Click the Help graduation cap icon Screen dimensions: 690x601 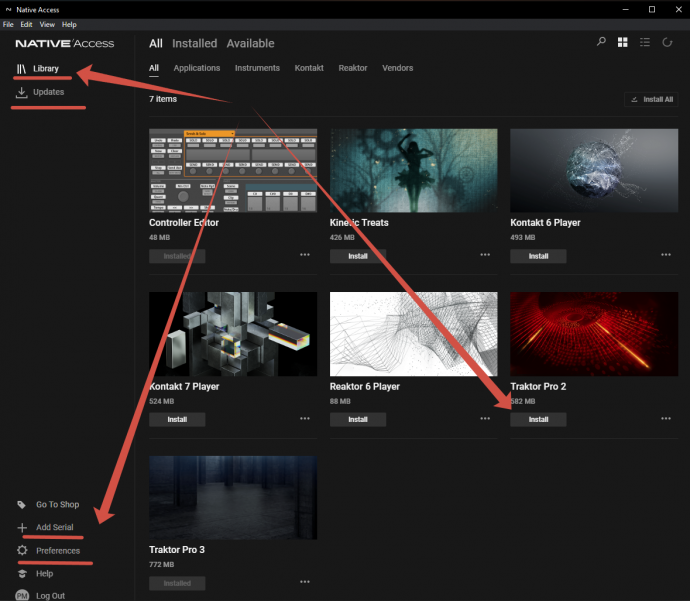[x=22, y=573]
